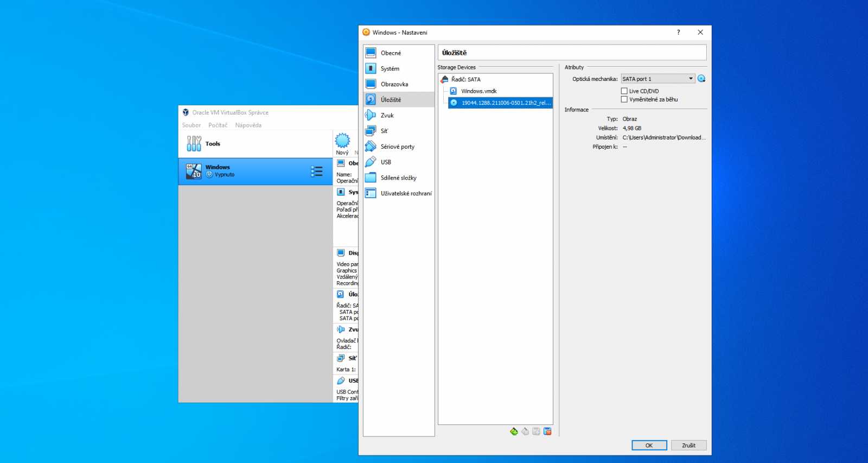Open the Systém settings category

pyautogui.click(x=399, y=68)
